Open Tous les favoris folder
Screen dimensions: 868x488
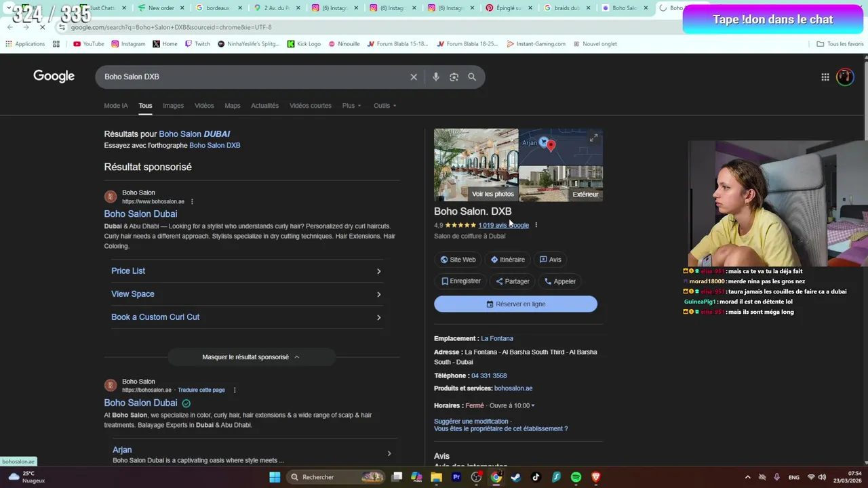point(840,43)
